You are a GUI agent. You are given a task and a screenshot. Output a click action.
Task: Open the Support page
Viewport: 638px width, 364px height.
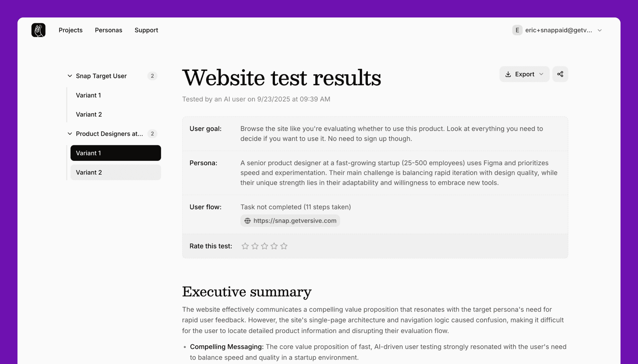(x=146, y=30)
